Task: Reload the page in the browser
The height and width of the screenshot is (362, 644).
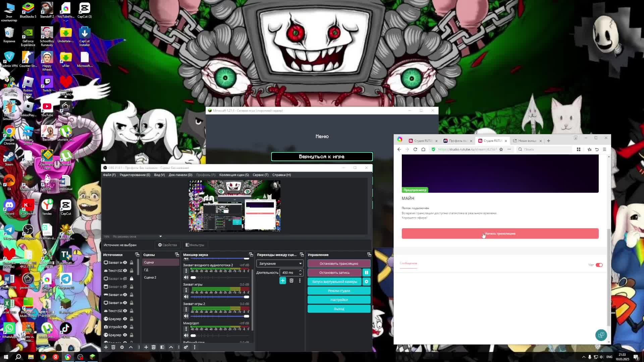Action: (415, 149)
